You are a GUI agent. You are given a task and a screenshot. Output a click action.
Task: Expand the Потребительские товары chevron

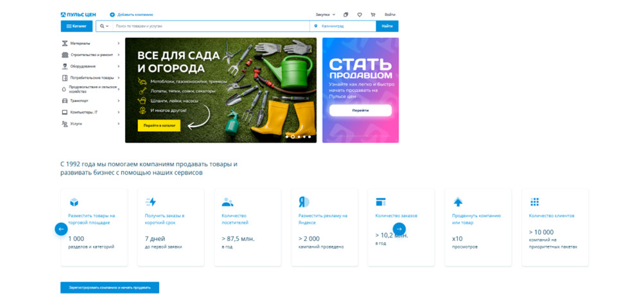coord(118,78)
